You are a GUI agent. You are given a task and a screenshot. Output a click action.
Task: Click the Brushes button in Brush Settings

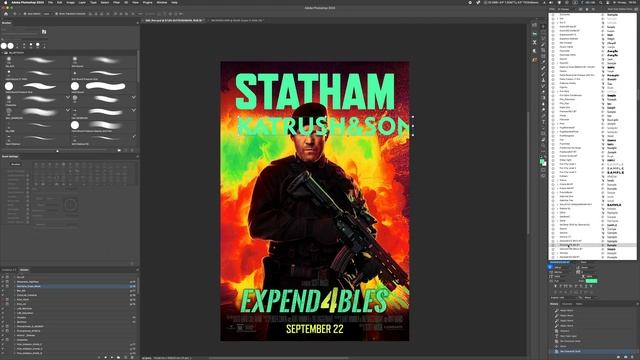[16, 164]
